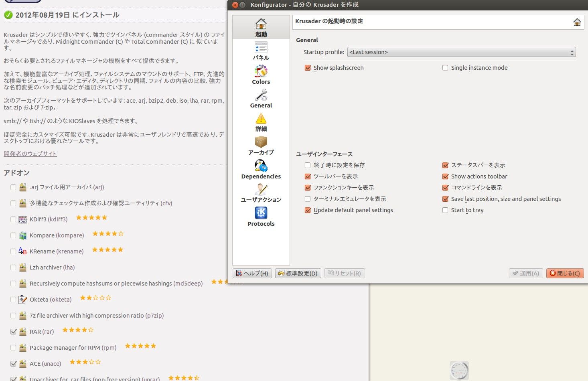The width and height of the screenshot is (588, 381).
Task: Open the パネル settings page
Action: tap(261, 51)
